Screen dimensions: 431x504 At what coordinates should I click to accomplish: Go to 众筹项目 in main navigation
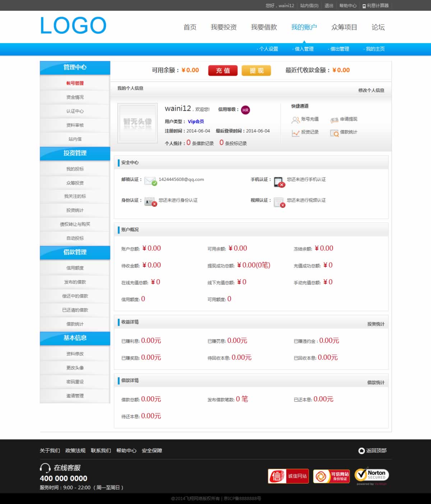pos(344,27)
